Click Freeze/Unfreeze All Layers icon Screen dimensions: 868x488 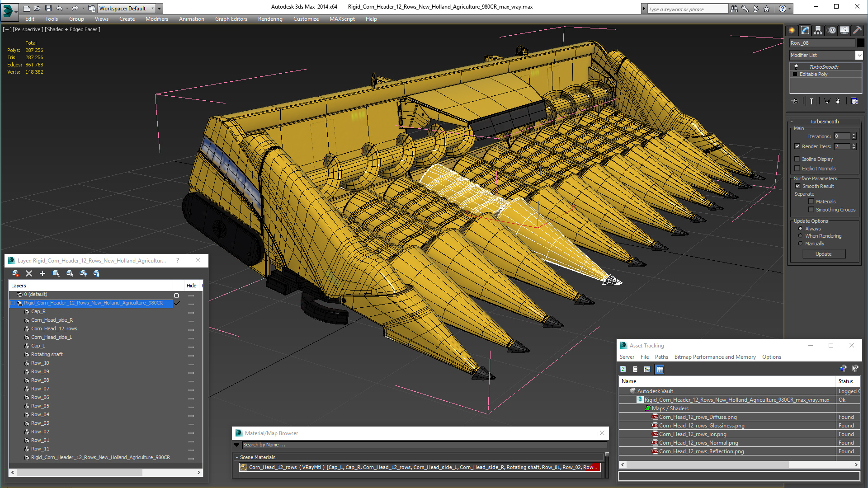pos(97,273)
